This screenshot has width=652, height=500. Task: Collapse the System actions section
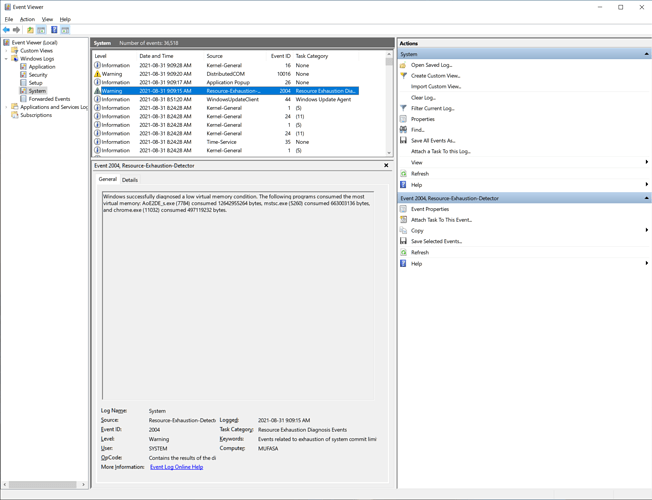click(x=647, y=54)
